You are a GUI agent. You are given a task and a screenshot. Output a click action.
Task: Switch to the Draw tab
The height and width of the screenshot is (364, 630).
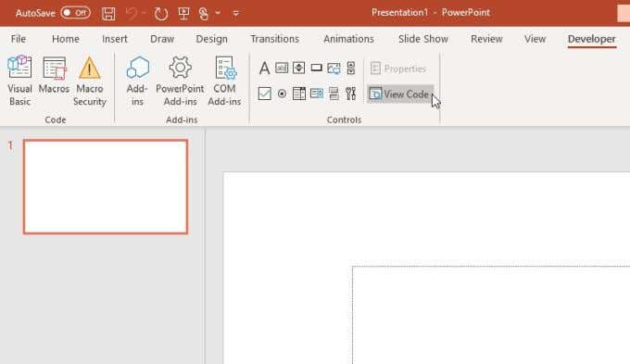162,39
